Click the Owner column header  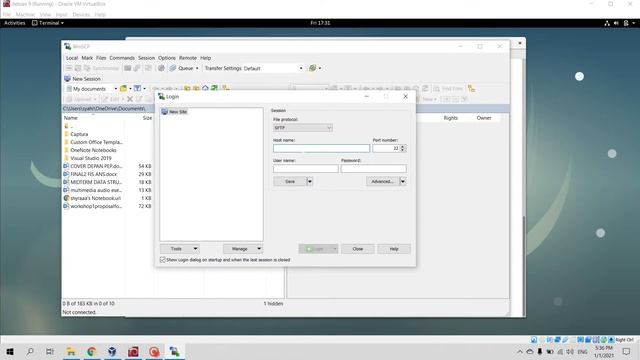pyautogui.click(x=484, y=118)
